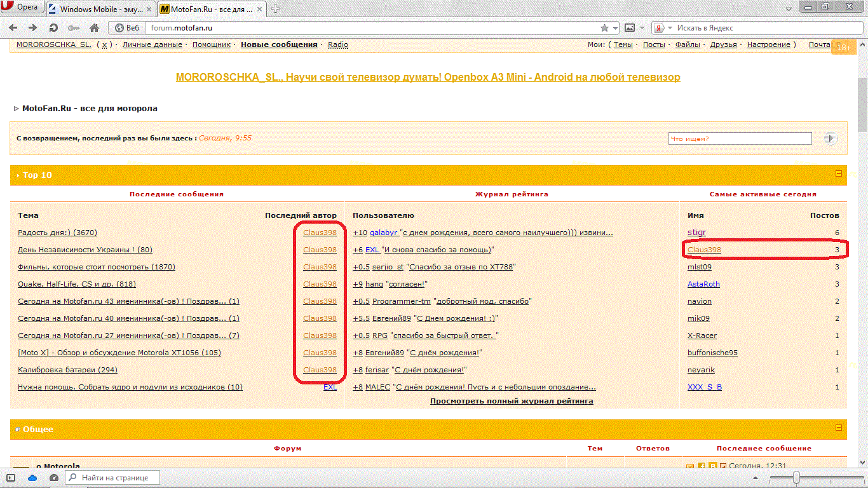Click the forum.motofan.ru address field
This screenshot has height=488, width=868.
[x=372, y=28]
